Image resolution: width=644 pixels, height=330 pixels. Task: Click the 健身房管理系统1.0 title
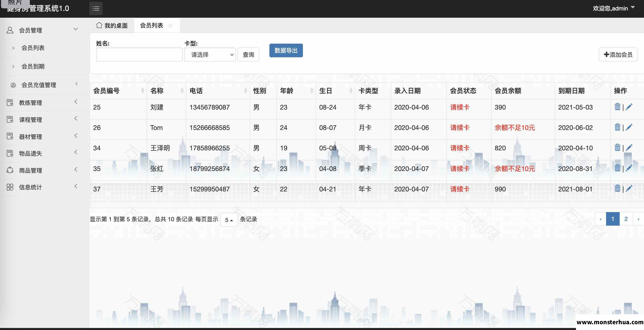click(38, 8)
